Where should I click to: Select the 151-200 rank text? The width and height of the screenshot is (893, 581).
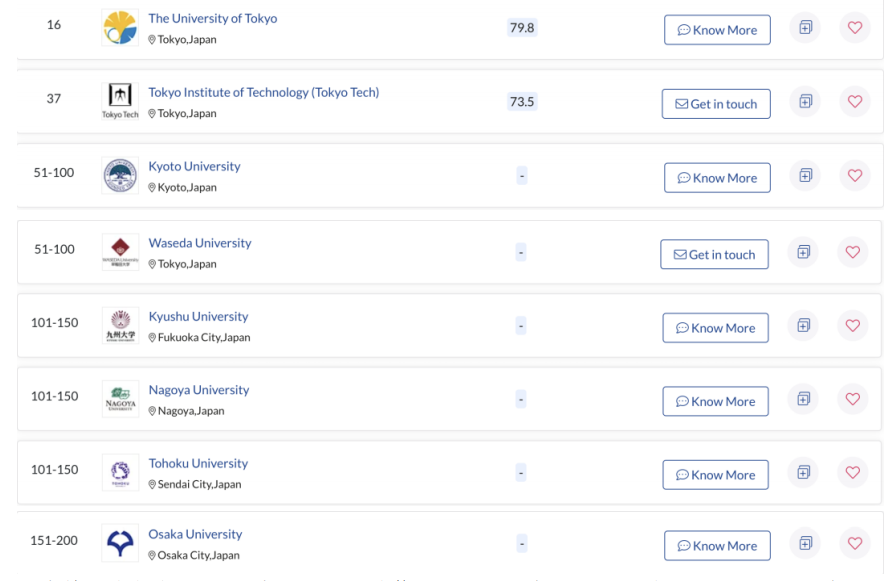point(54,540)
